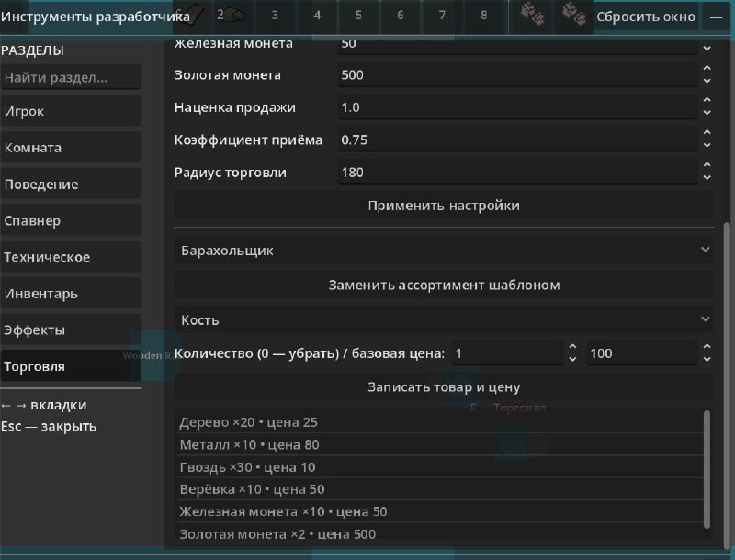
Task: Click Записать товар и цену button
Action: (444, 387)
